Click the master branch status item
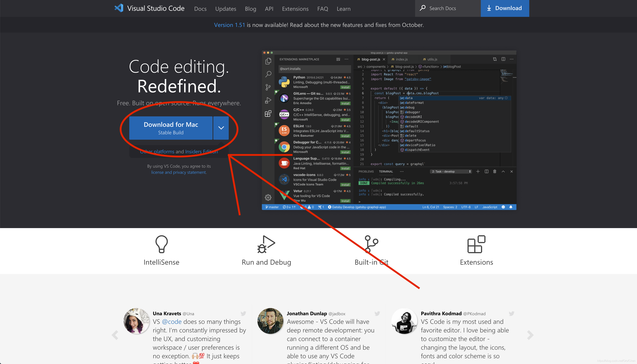This screenshot has height=364, width=637. tap(272, 207)
